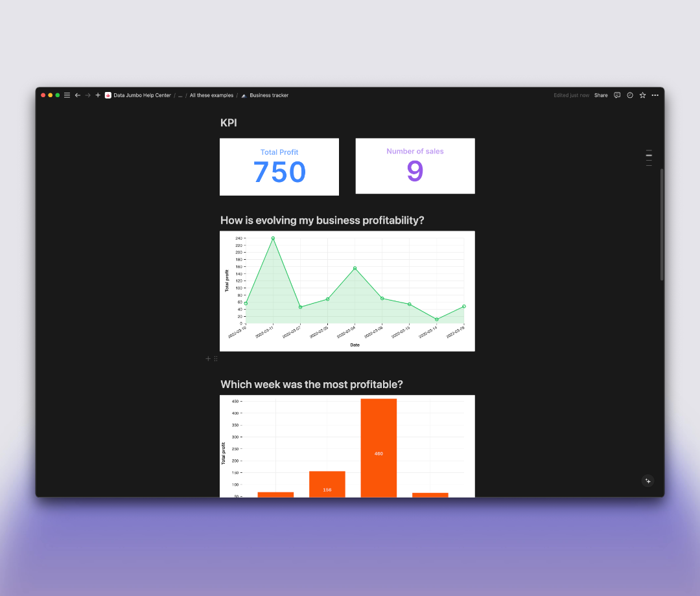Add a block with the plus handle
The height and width of the screenshot is (596, 700).
[208, 359]
